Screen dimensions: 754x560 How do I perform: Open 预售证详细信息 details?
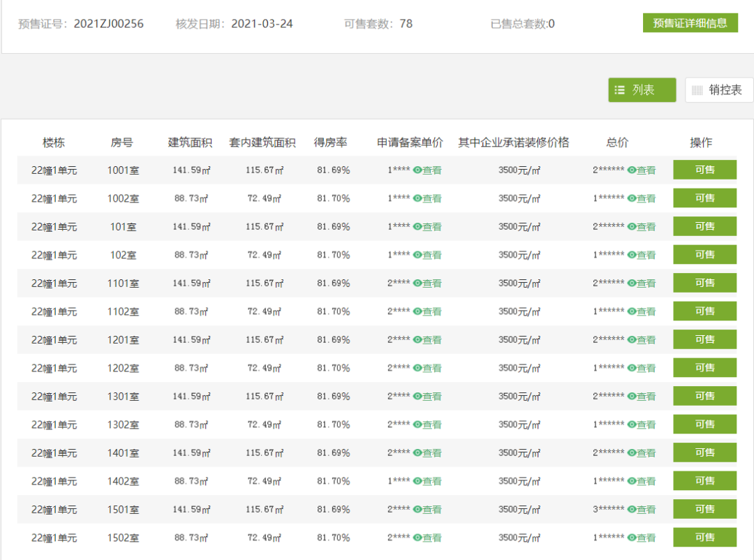[690, 23]
